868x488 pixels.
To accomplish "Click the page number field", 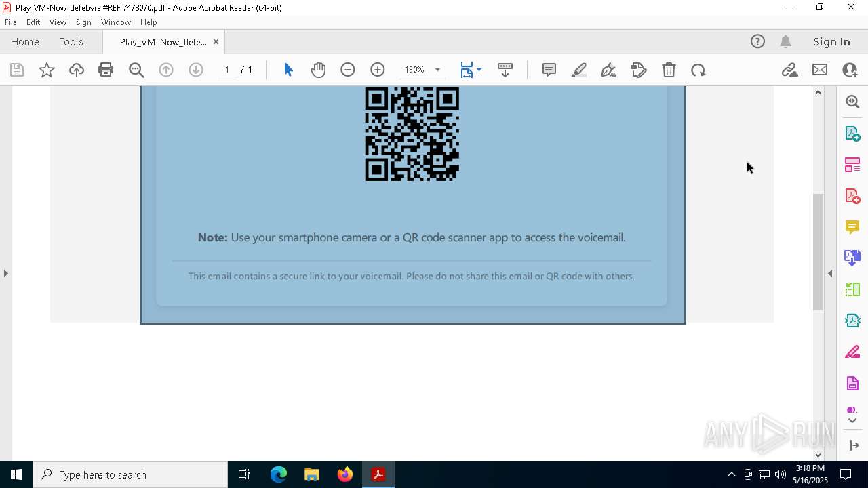I will point(227,70).
